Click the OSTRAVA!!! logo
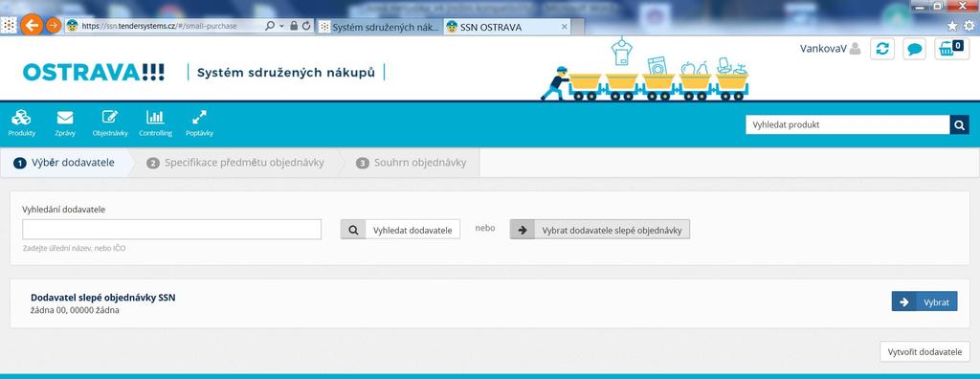980x379 pixels. tap(94, 72)
